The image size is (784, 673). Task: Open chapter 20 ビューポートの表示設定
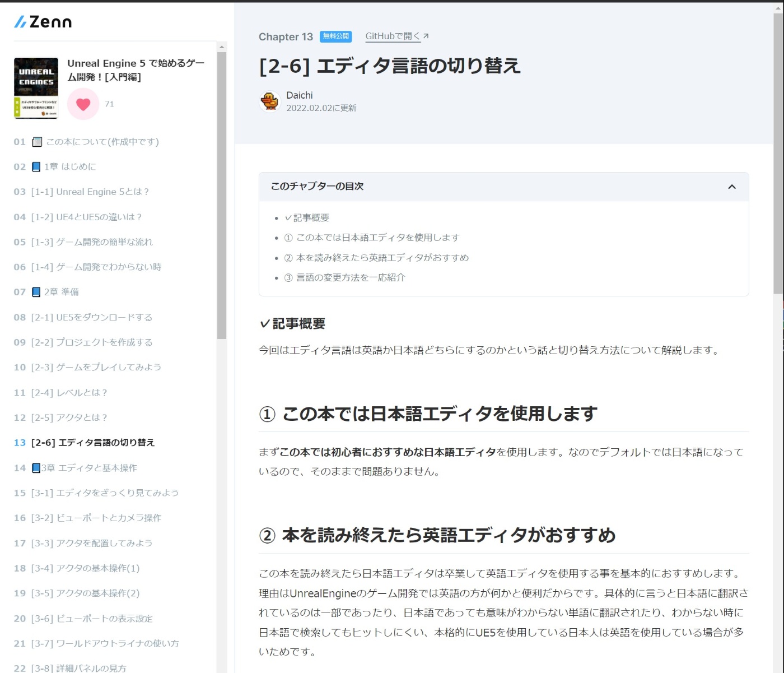pos(83,618)
